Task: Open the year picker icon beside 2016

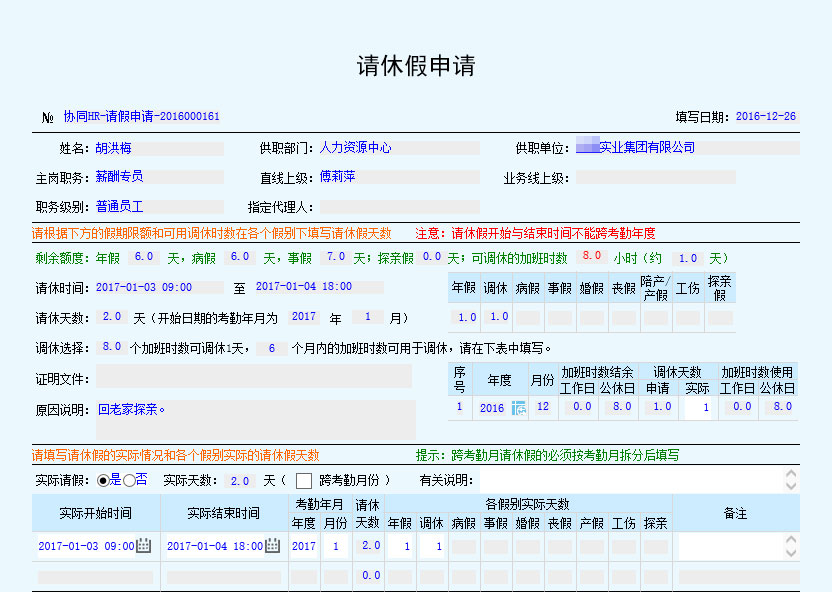Action: [519, 408]
